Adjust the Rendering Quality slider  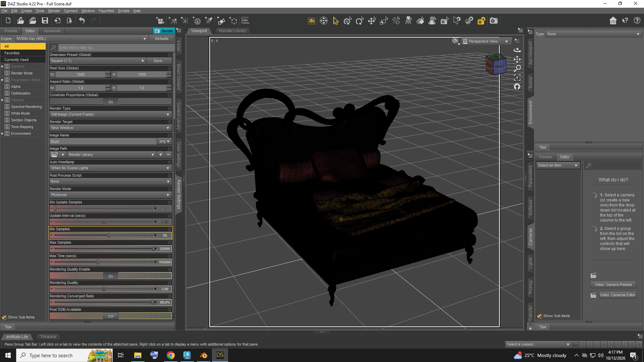[x=104, y=289]
